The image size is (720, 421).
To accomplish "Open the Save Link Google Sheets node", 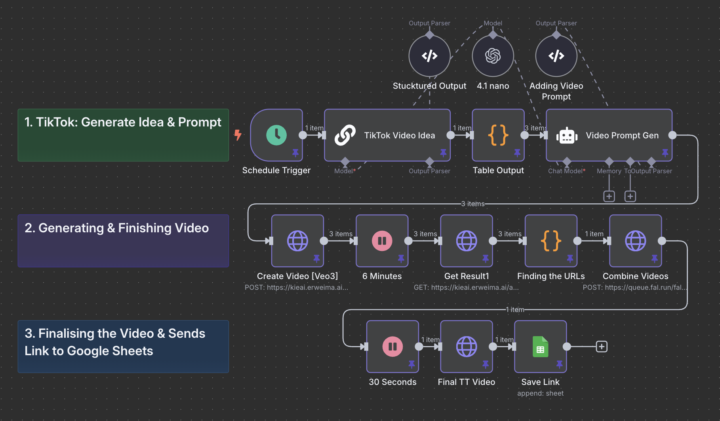I will coord(540,347).
